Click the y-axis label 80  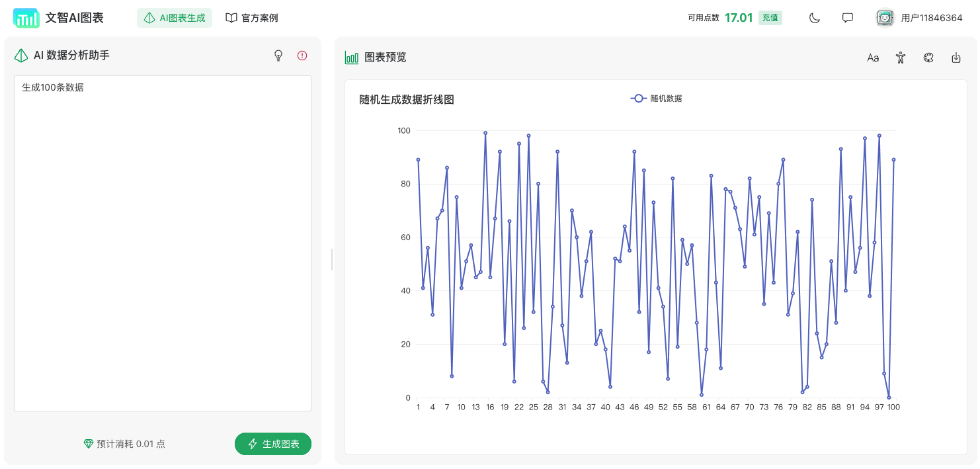[x=405, y=184]
